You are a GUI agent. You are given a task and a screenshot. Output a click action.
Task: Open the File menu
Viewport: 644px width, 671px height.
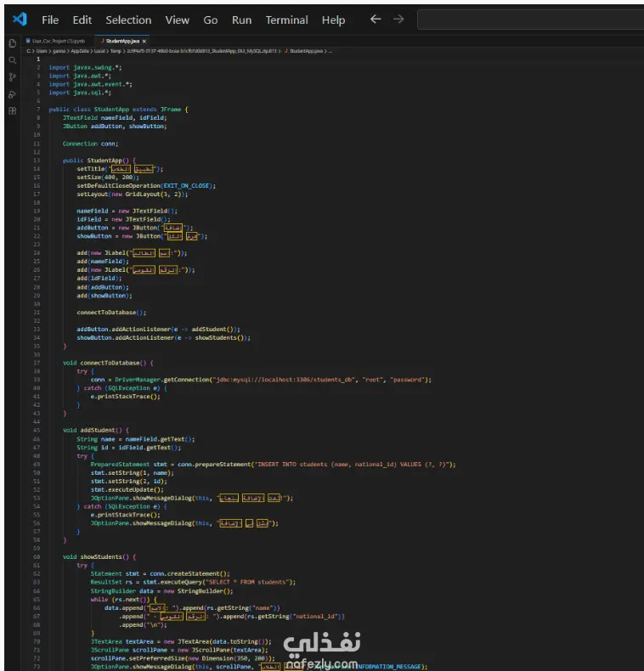pyautogui.click(x=50, y=20)
